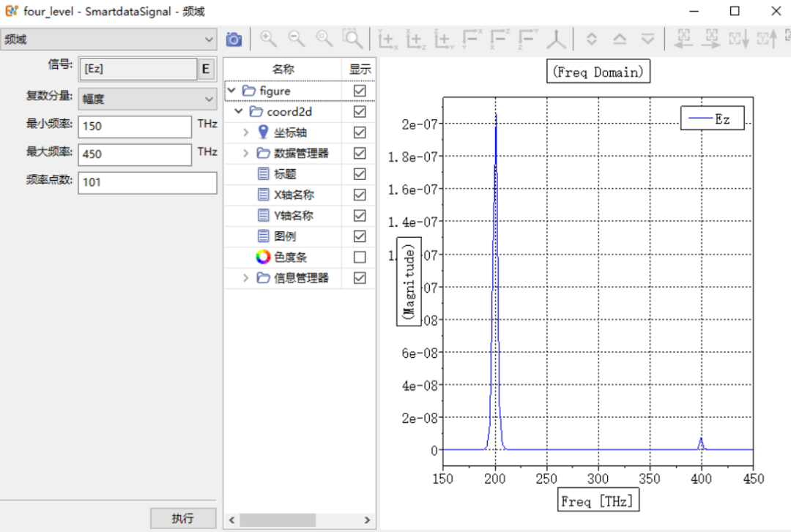Click the up-down double chevron icon
Screen dimensions: 791x532
[x=592, y=39]
